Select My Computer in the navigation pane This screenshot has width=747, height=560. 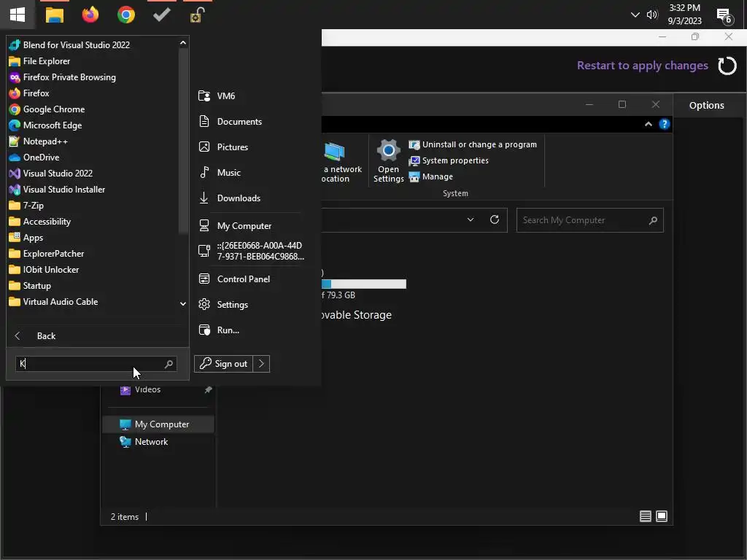[158, 424]
